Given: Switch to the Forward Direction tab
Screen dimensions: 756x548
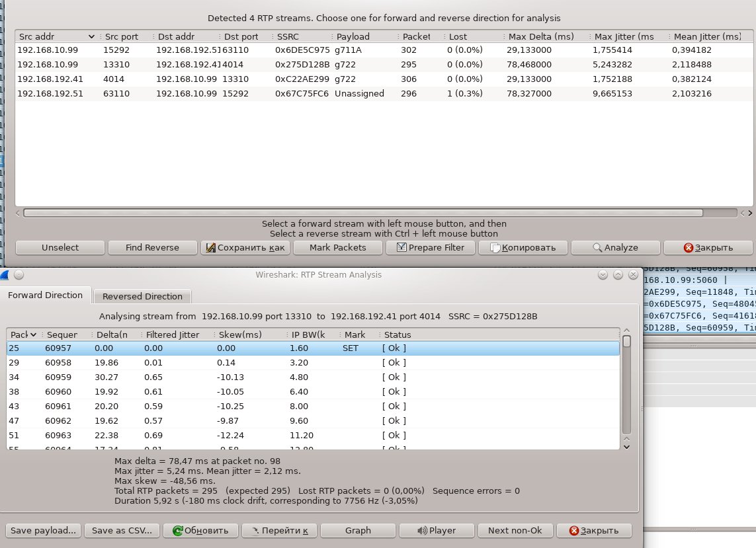Looking at the screenshot, I should coord(46,295).
